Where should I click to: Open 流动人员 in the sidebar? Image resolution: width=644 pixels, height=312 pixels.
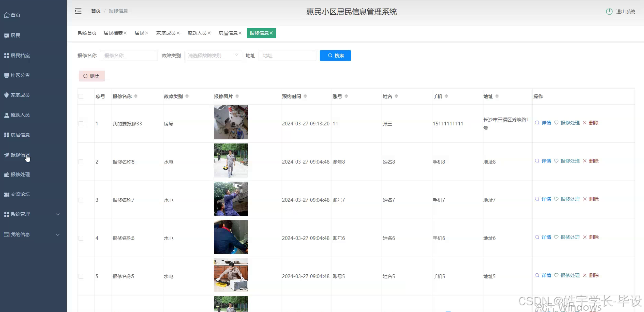(17, 115)
